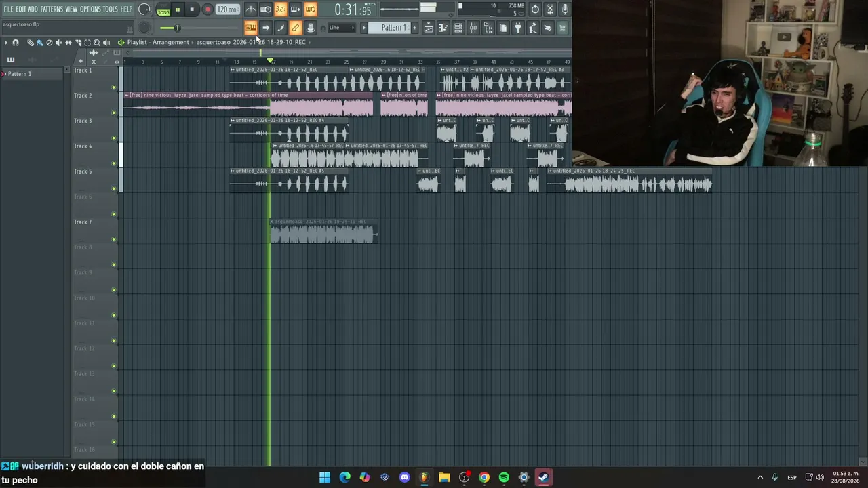Open the plugin picker plug icon

tap(518, 28)
